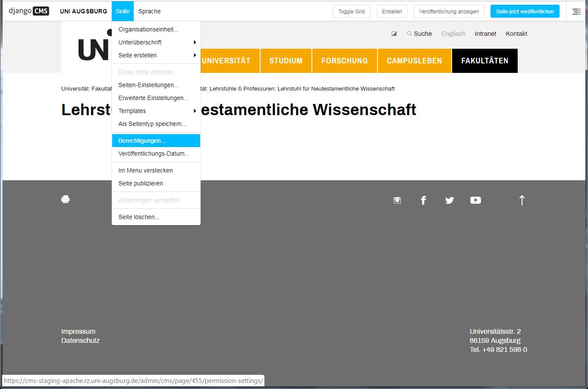Open the CAMPUSLEBEN navigation tab

pyautogui.click(x=415, y=61)
